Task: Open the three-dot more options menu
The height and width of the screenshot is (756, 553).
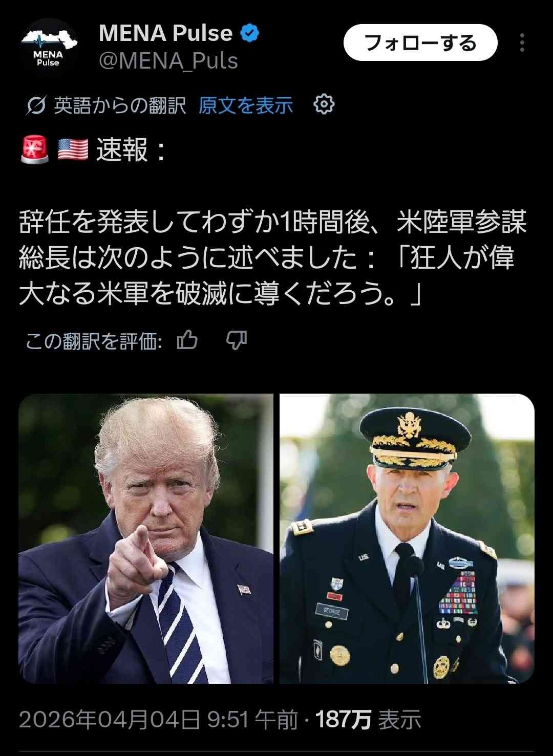Action: click(522, 43)
